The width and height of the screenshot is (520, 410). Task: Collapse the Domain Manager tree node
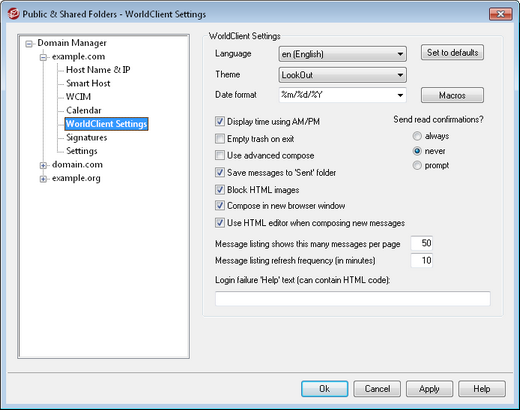(29, 44)
